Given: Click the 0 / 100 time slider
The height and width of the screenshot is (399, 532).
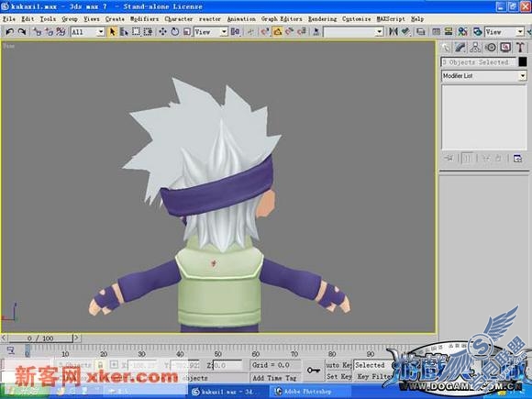Looking at the screenshot, I should click(x=40, y=338).
